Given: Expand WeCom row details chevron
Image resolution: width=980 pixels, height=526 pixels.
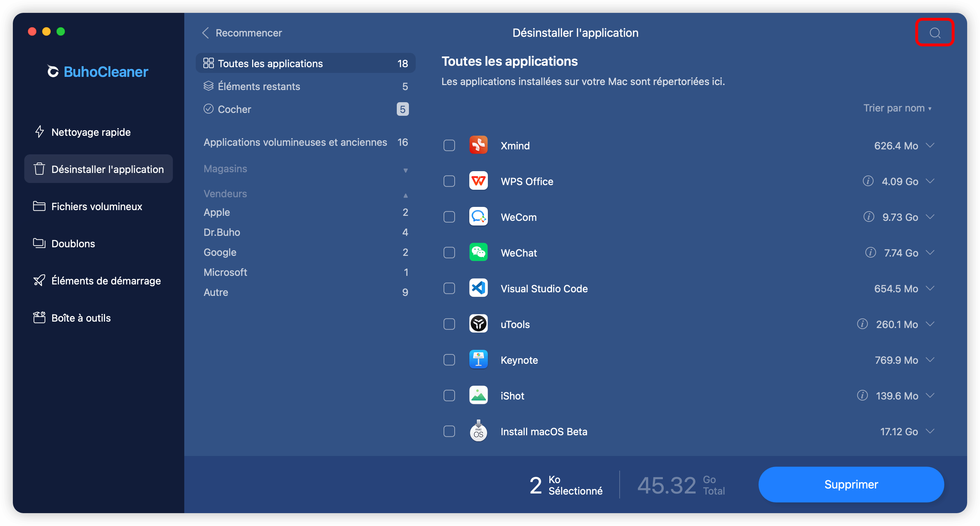Looking at the screenshot, I should tap(930, 217).
